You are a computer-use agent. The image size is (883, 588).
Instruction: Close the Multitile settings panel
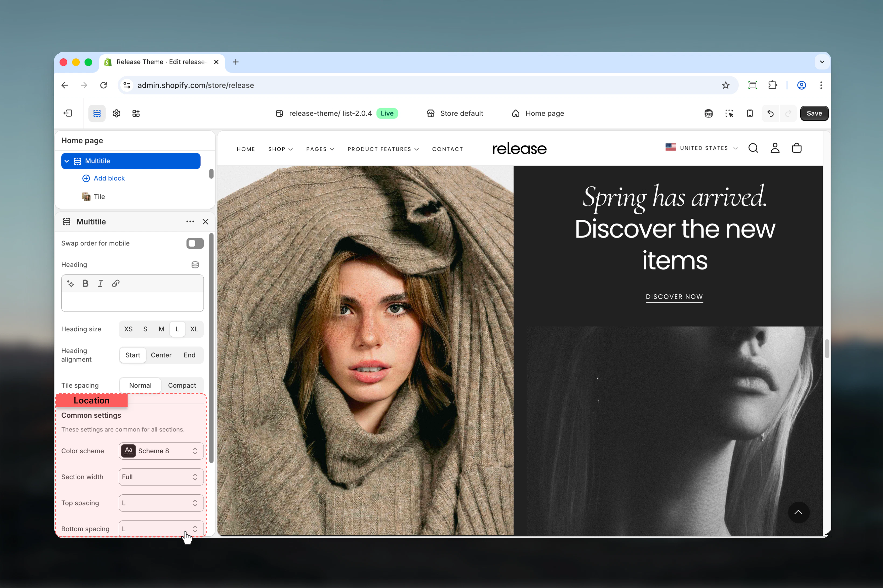pos(205,222)
